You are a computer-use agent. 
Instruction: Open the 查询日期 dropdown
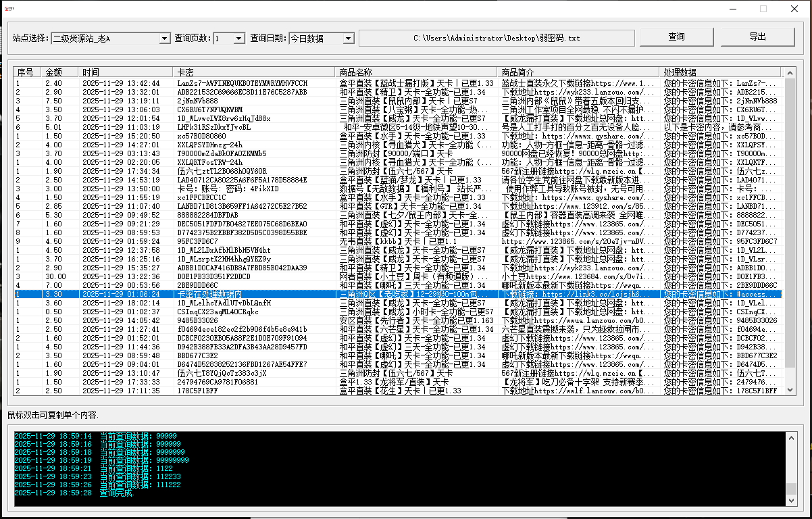point(349,39)
